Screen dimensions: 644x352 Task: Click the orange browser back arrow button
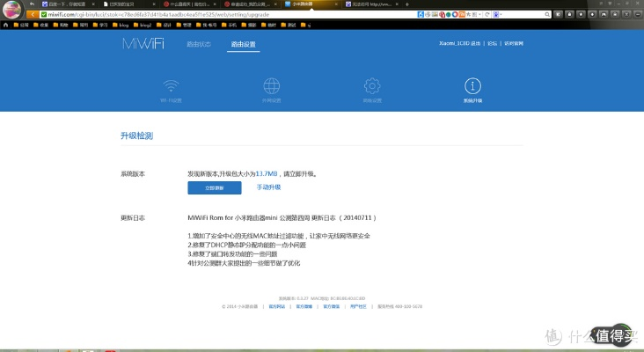tap(33, 14)
